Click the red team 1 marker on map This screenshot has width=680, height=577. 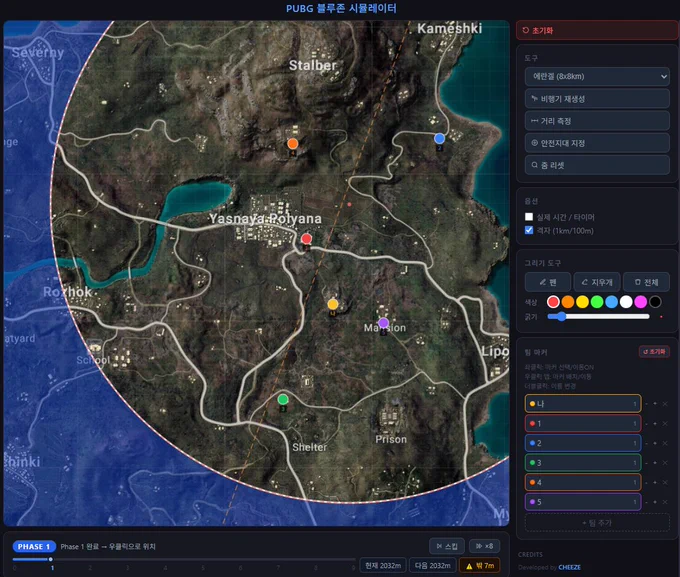click(306, 238)
